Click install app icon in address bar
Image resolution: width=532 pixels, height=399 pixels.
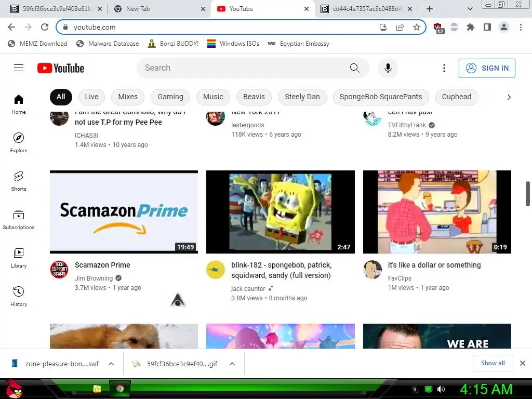click(x=383, y=27)
